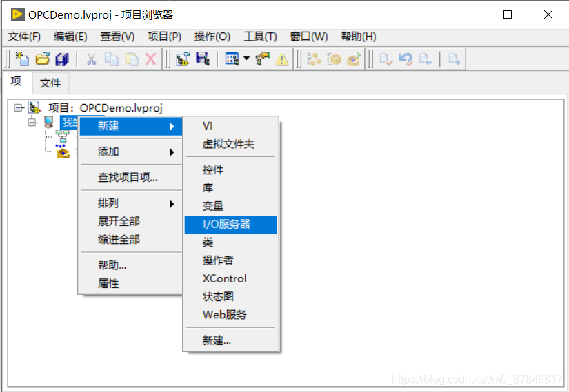Click the project file icon in tree
The image size is (569, 392).
(x=34, y=107)
